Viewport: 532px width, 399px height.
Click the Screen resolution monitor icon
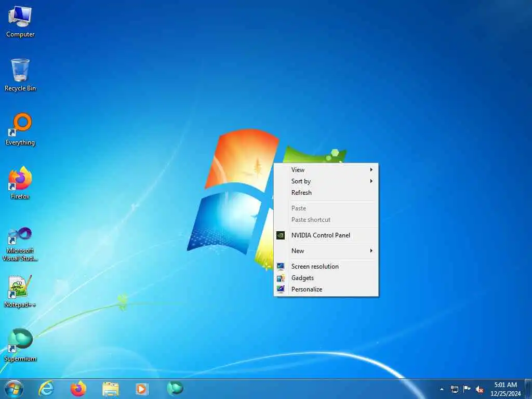pos(281,267)
